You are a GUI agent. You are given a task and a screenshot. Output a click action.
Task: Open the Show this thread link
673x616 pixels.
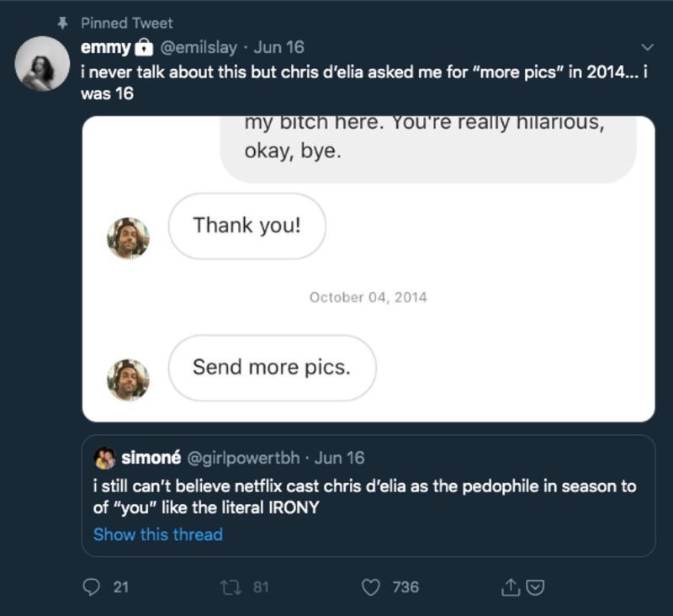[158, 534]
